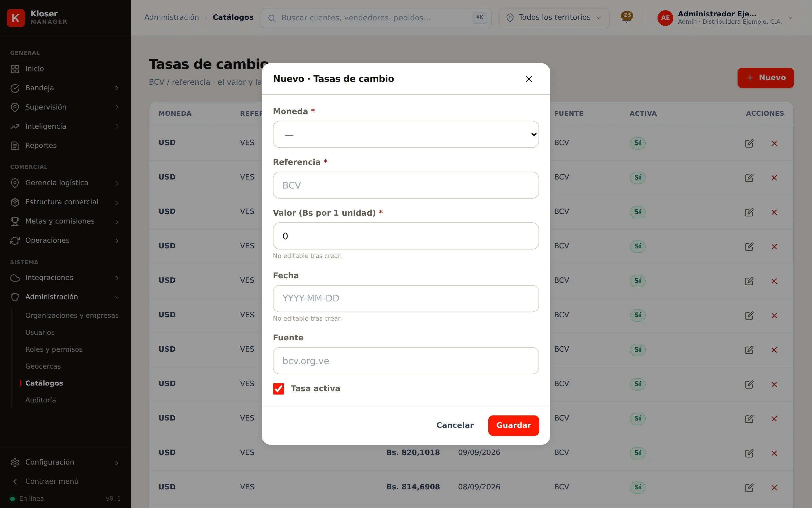Click the search magnifier icon

tap(272, 18)
